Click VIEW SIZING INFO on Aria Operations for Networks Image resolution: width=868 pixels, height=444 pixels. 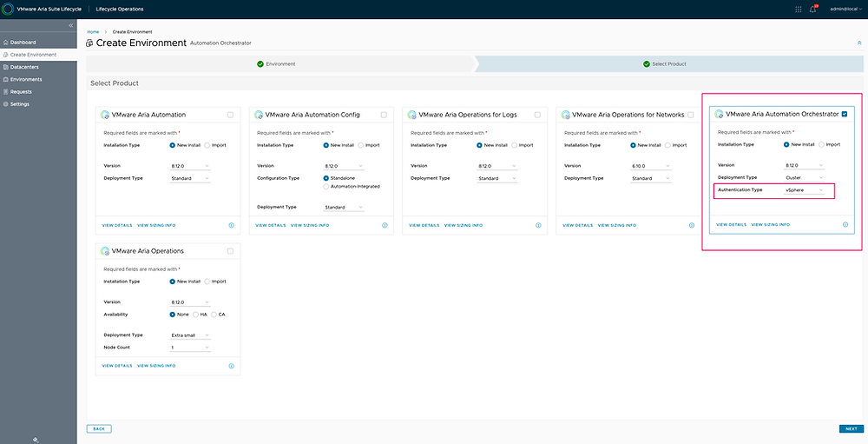click(616, 225)
